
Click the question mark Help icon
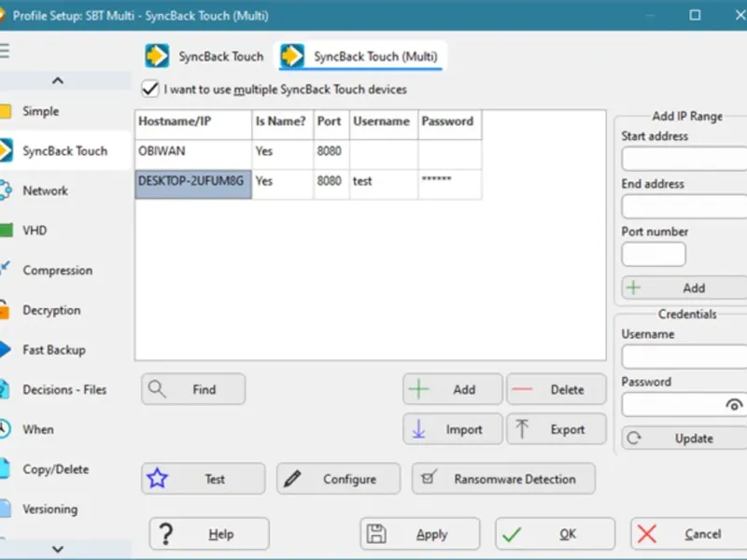pyautogui.click(x=166, y=534)
